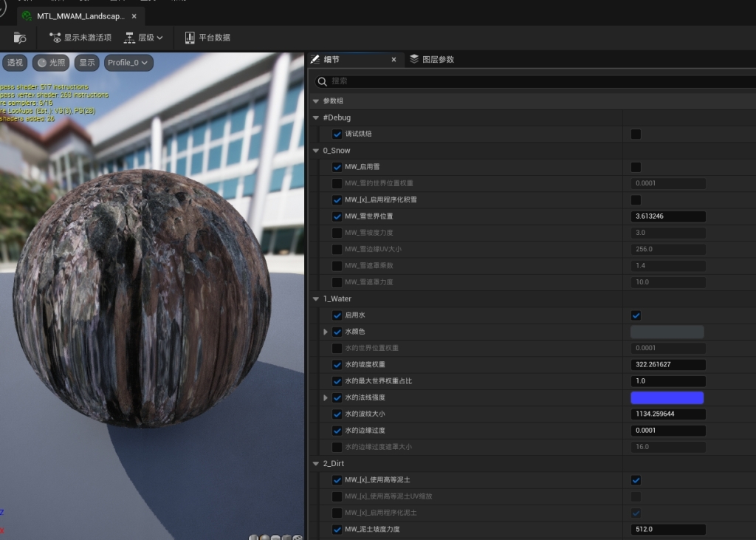
Task: Collapse the 1_Water group
Action: pyautogui.click(x=316, y=298)
